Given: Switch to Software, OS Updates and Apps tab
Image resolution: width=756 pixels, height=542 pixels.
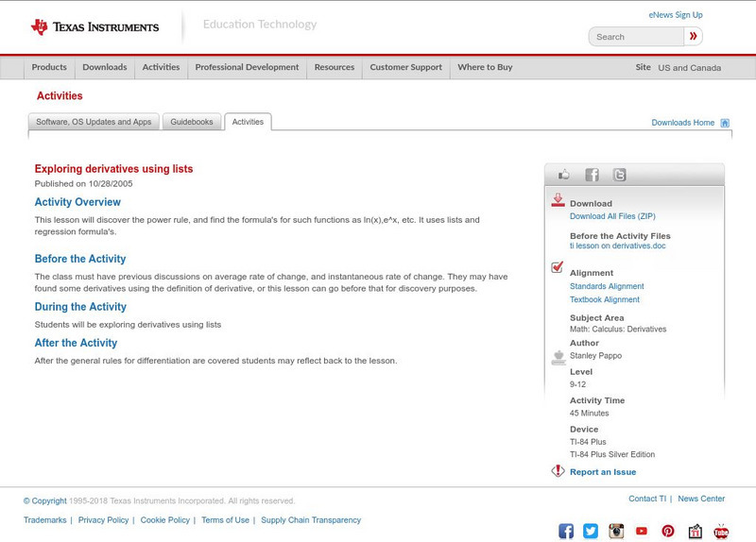Looking at the screenshot, I should (94, 122).
